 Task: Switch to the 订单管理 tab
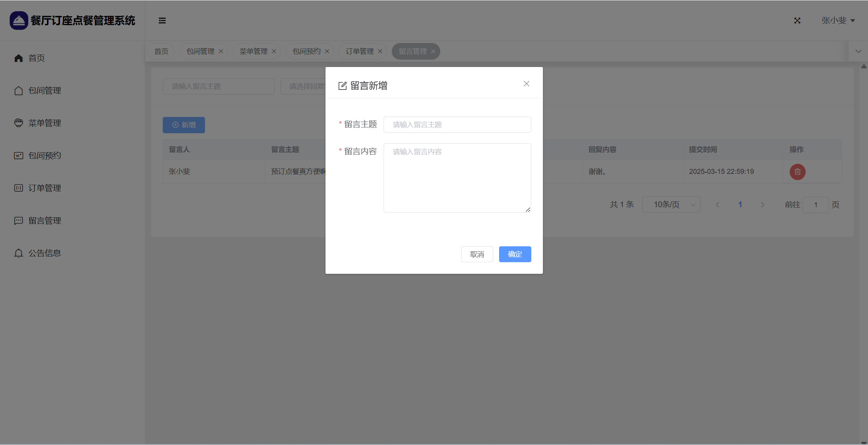(359, 51)
